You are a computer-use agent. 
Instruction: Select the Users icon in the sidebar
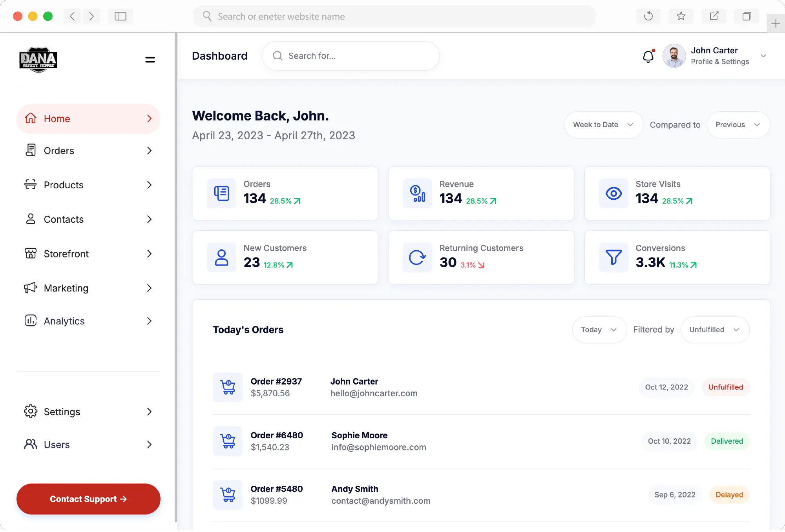31,444
